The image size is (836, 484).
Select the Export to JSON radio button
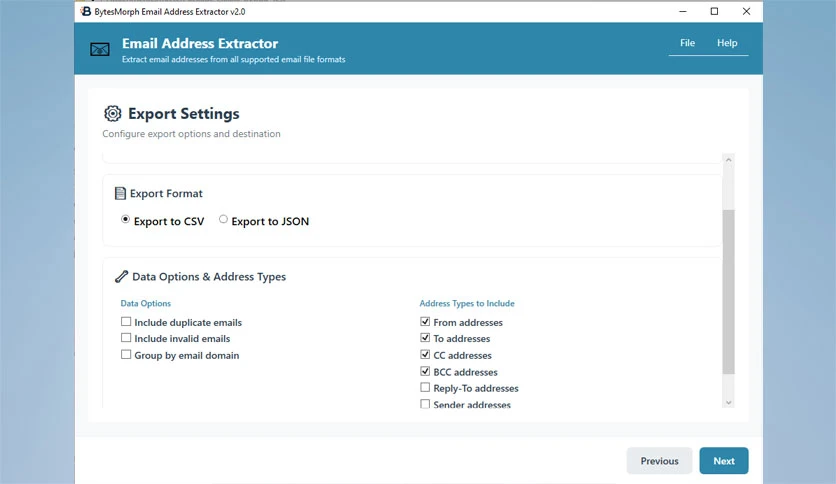click(x=223, y=219)
